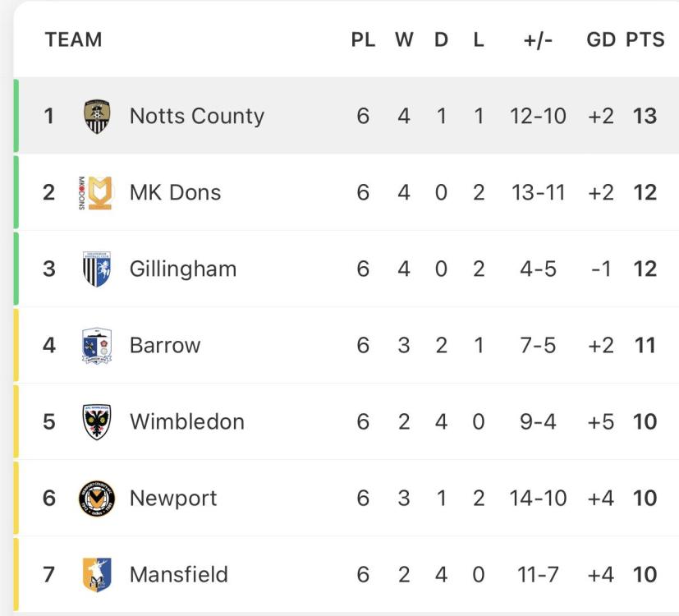
Task: Sort by the GD column header
Action: 601,39
